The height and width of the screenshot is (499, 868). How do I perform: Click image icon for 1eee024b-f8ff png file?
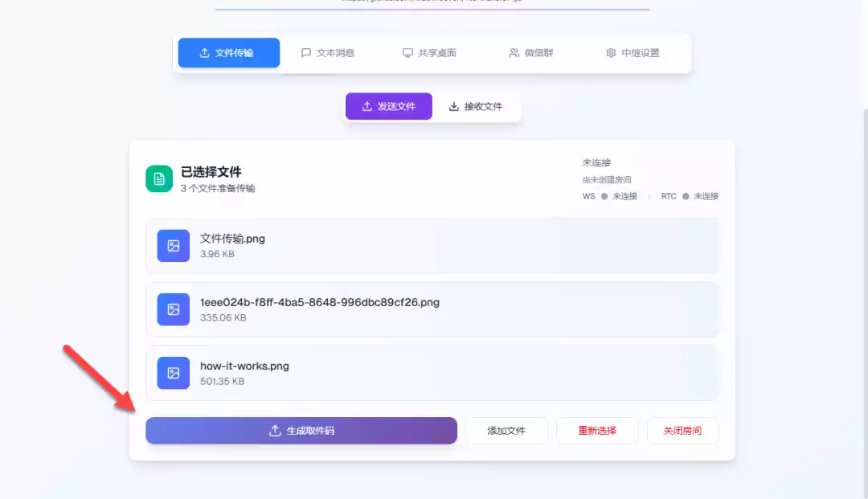pyautogui.click(x=173, y=309)
